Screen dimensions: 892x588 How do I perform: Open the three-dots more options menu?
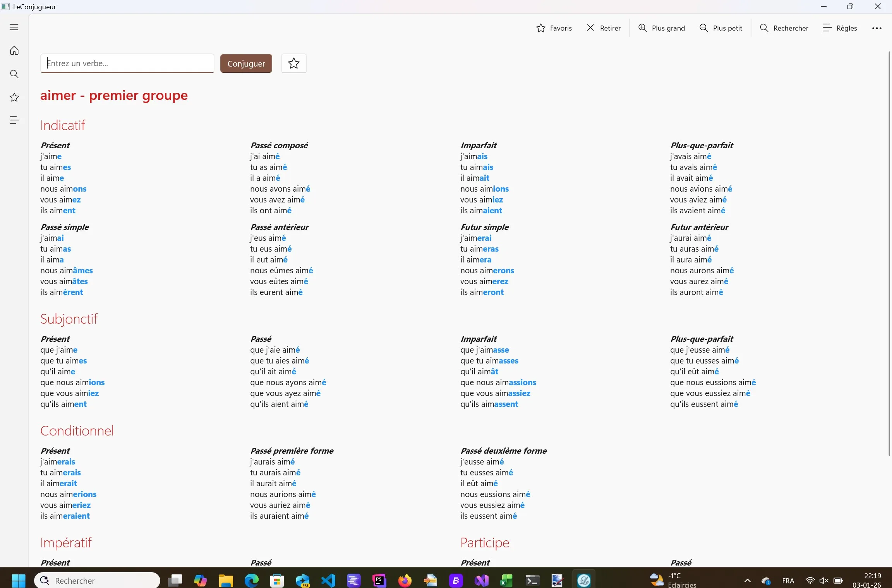[877, 28]
